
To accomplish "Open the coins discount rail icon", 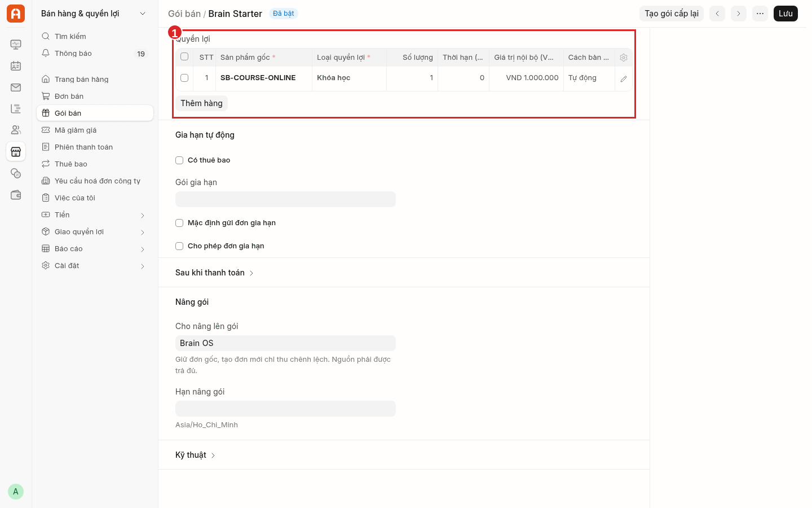I will 16,173.
